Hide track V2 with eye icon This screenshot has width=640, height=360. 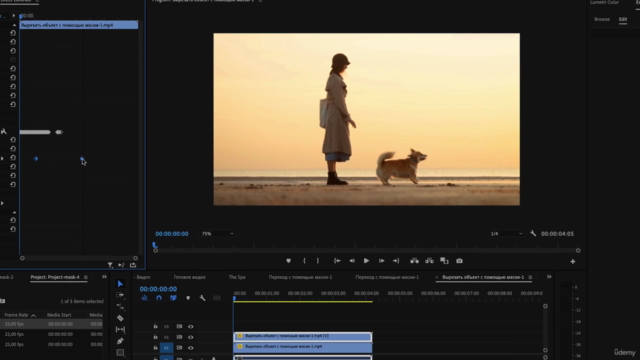click(x=191, y=337)
